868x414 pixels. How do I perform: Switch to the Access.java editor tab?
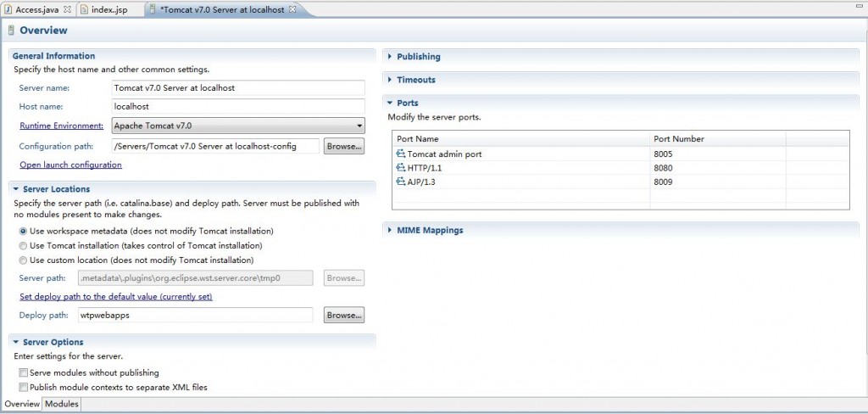coord(37,10)
